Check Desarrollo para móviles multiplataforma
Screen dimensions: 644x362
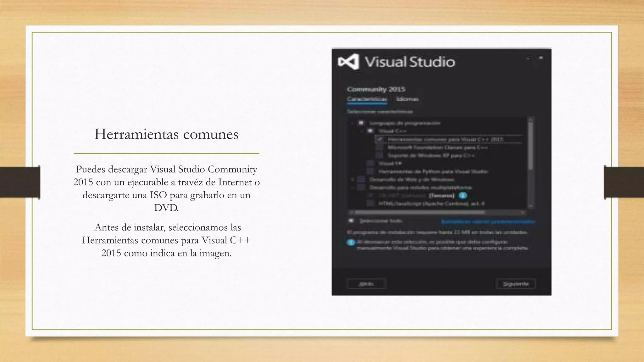pyautogui.click(x=361, y=188)
